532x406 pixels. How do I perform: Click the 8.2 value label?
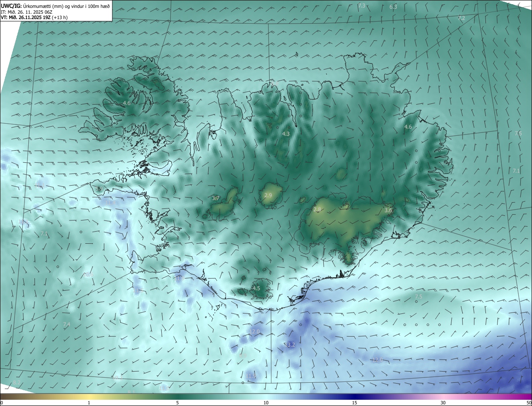[x=17, y=382]
